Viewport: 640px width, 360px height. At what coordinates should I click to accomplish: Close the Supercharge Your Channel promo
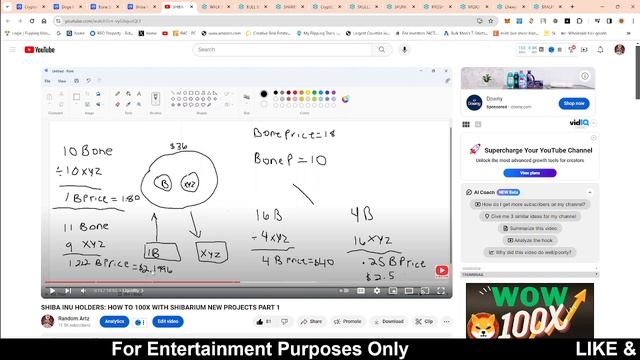pos(593,138)
